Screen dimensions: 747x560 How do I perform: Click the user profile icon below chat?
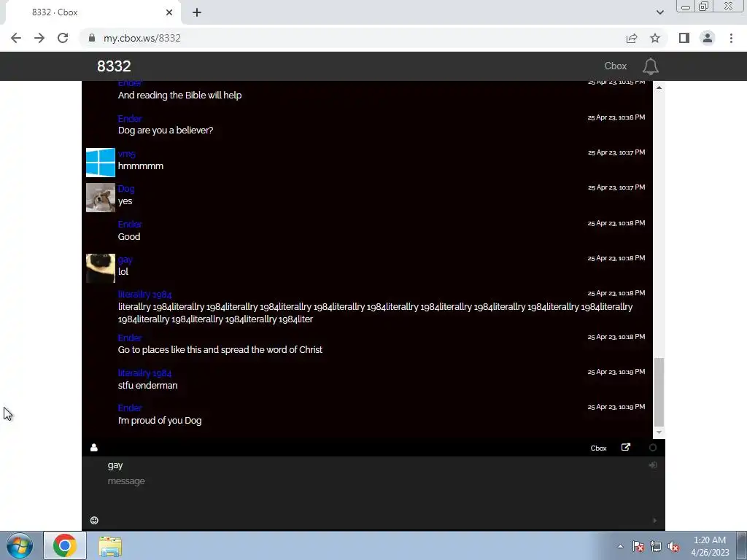[94, 447]
